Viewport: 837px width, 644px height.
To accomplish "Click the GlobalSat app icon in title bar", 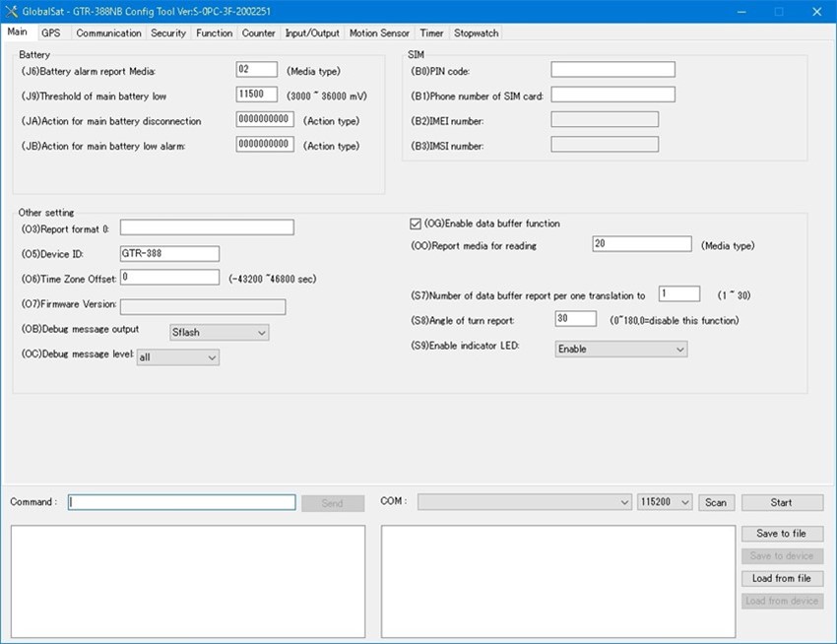I will [11, 11].
